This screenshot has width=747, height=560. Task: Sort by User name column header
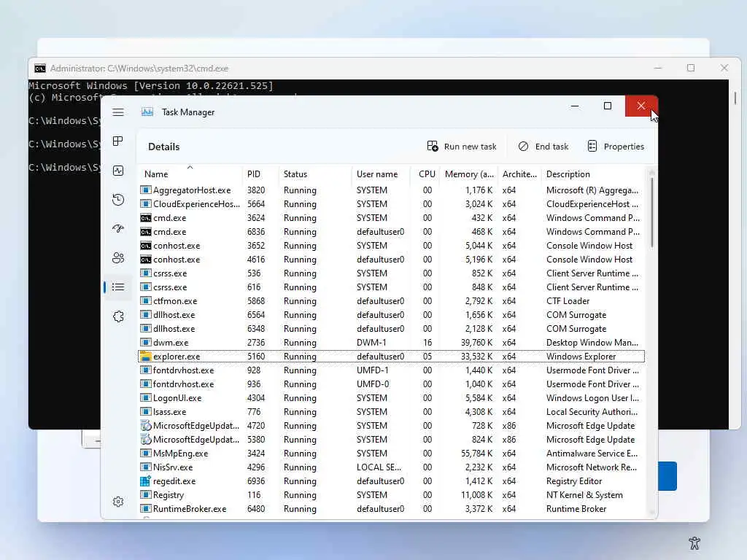pos(381,174)
